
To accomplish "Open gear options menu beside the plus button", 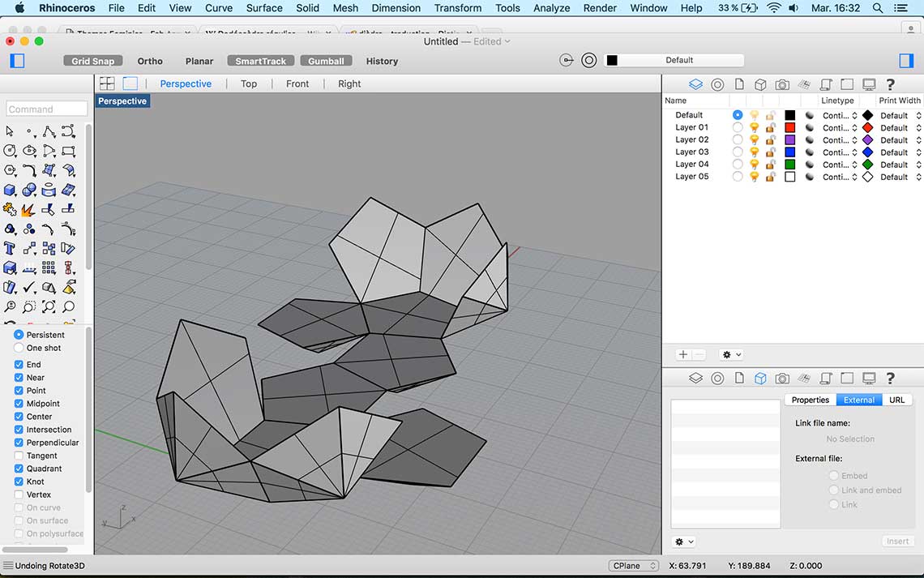I will (731, 355).
